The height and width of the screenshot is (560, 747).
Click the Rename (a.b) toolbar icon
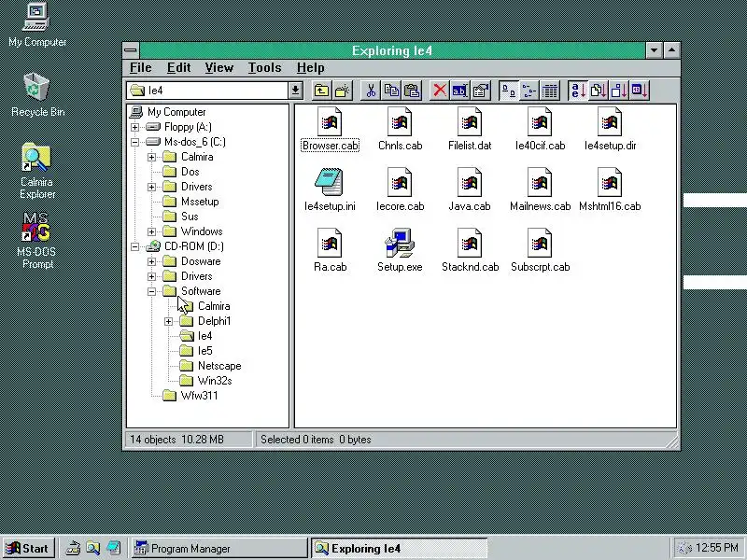point(459,91)
